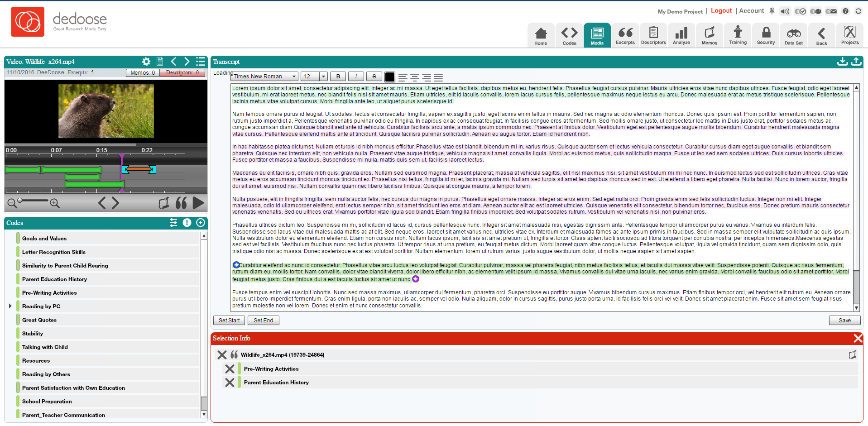Add a new code with plus icon

tap(201, 223)
